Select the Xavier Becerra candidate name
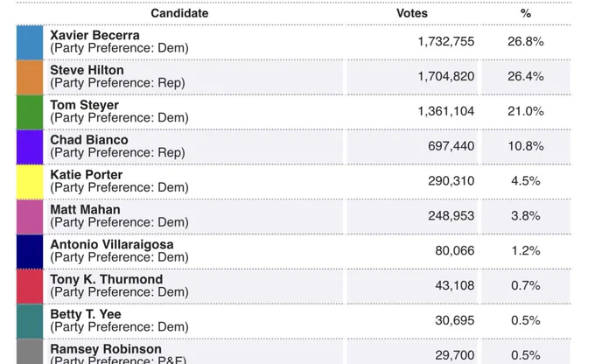This screenshot has width=595, height=364. [94, 35]
